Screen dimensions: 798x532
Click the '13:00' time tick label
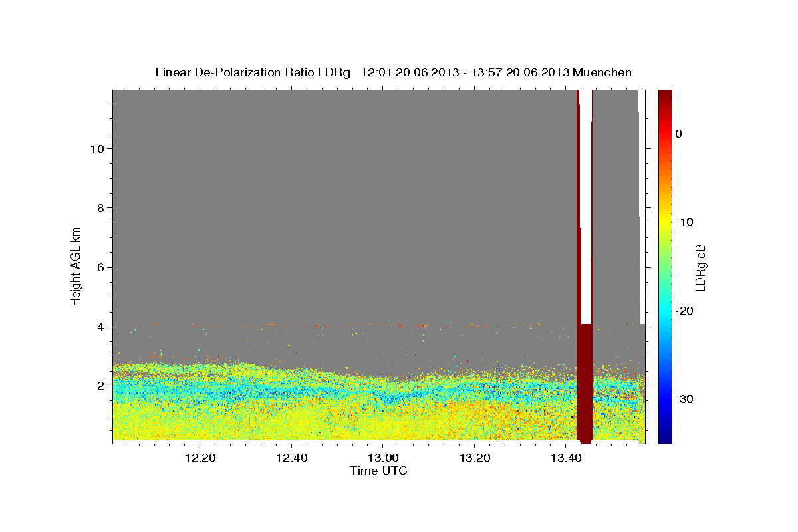(383, 458)
